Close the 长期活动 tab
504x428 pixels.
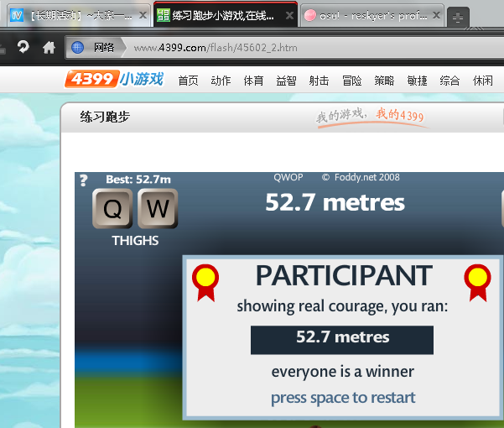[143, 15]
